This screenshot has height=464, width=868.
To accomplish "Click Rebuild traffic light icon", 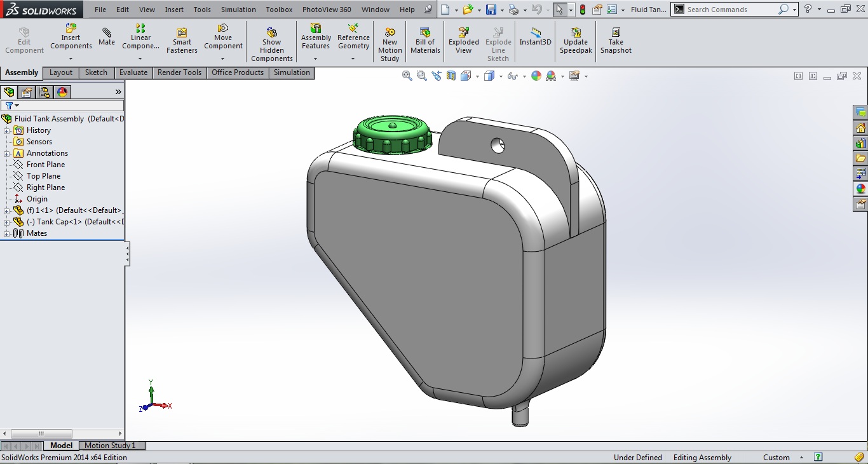I will [583, 10].
